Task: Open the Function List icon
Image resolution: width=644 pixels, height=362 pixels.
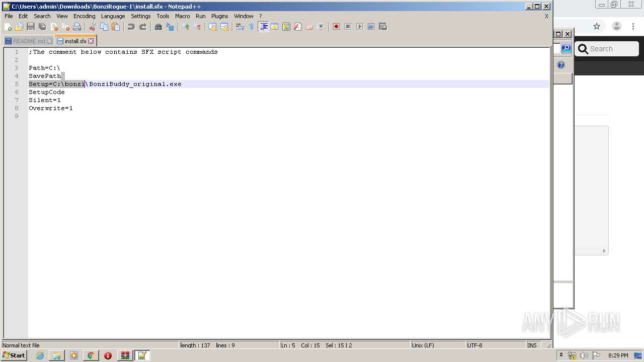Action: pyautogui.click(x=298, y=27)
